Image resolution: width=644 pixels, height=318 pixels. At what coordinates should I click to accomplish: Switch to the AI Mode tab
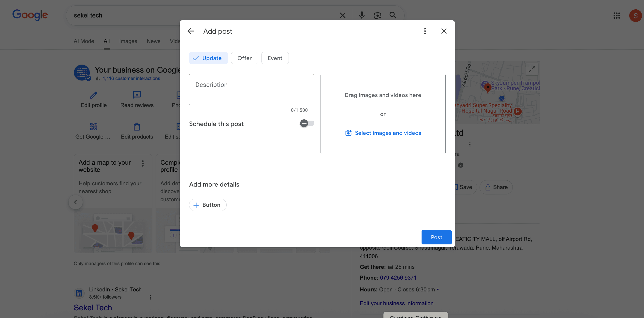(x=84, y=41)
